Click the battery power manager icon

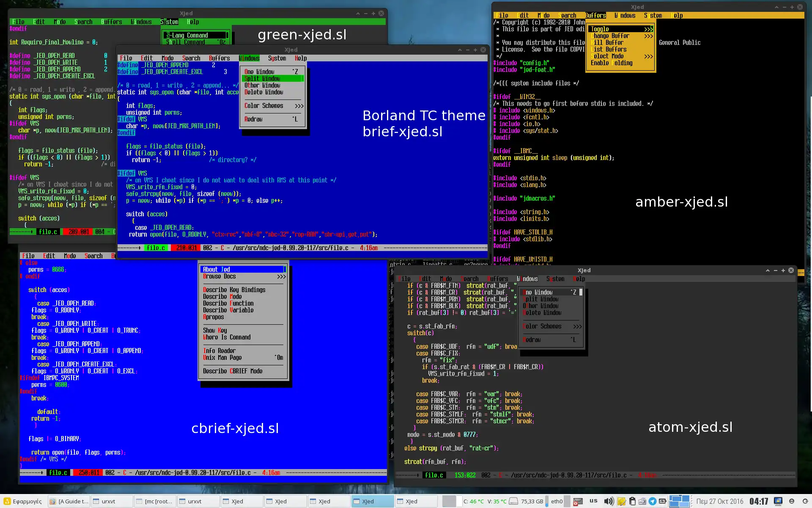662,501
